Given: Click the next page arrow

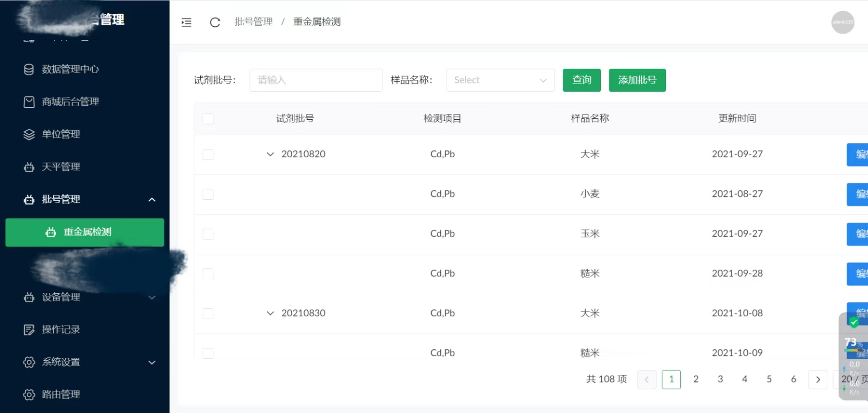Looking at the screenshot, I should (818, 379).
